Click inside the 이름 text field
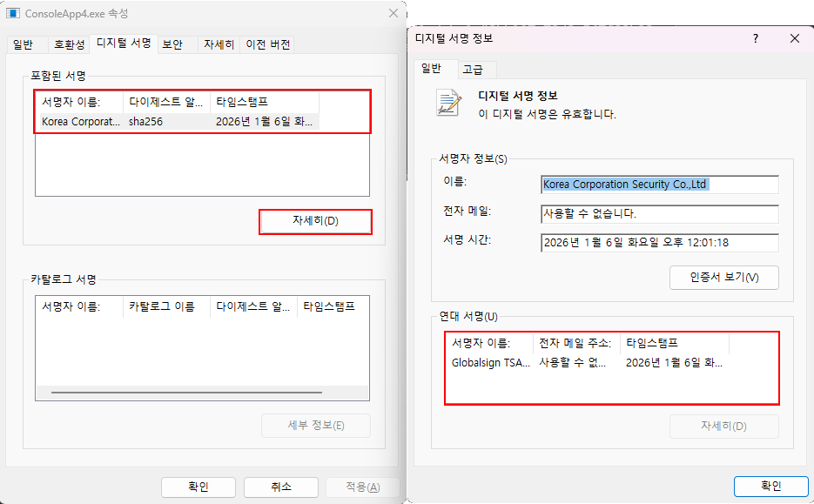Viewport: 814px width, 504px height. [658, 184]
